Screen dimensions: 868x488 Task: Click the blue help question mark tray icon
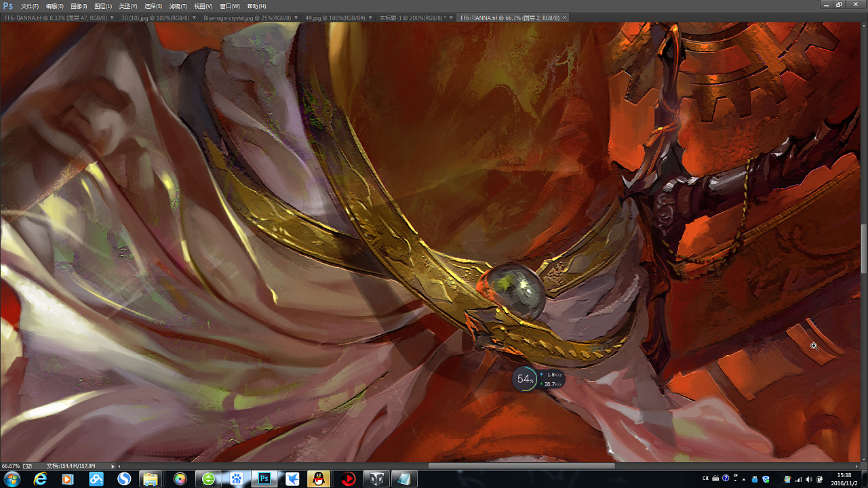(x=726, y=479)
